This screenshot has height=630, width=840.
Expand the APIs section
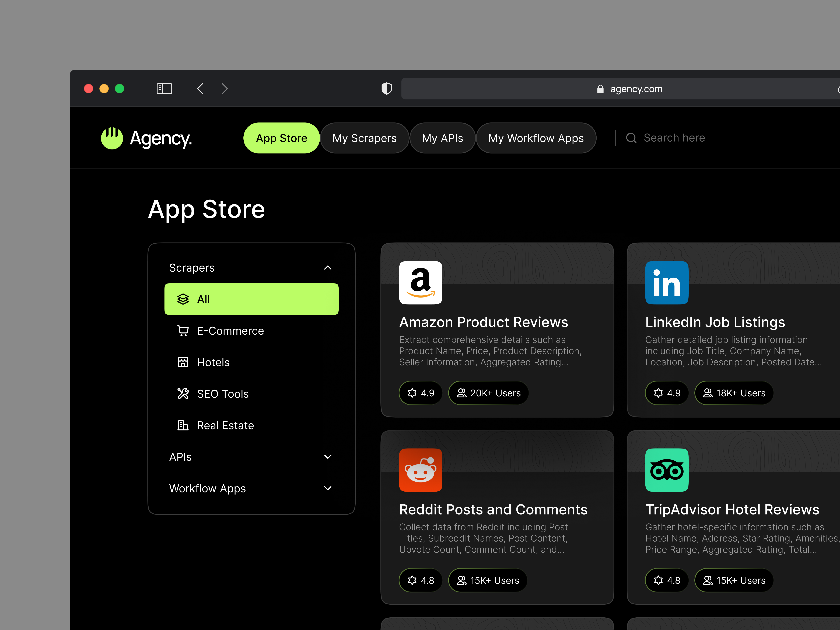[x=328, y=457]
